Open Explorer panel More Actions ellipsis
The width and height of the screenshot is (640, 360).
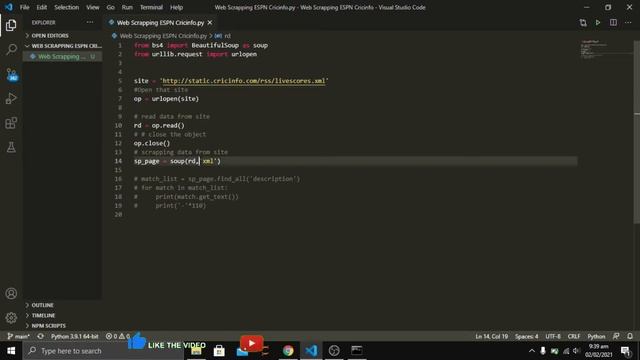click(90, 22)
